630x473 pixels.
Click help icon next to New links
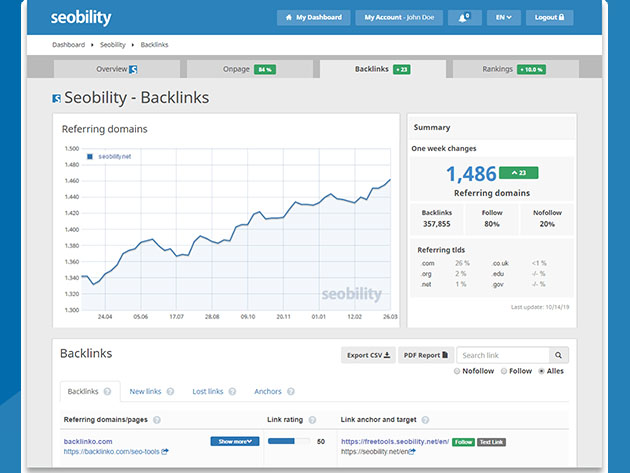(x=170, y=392)
